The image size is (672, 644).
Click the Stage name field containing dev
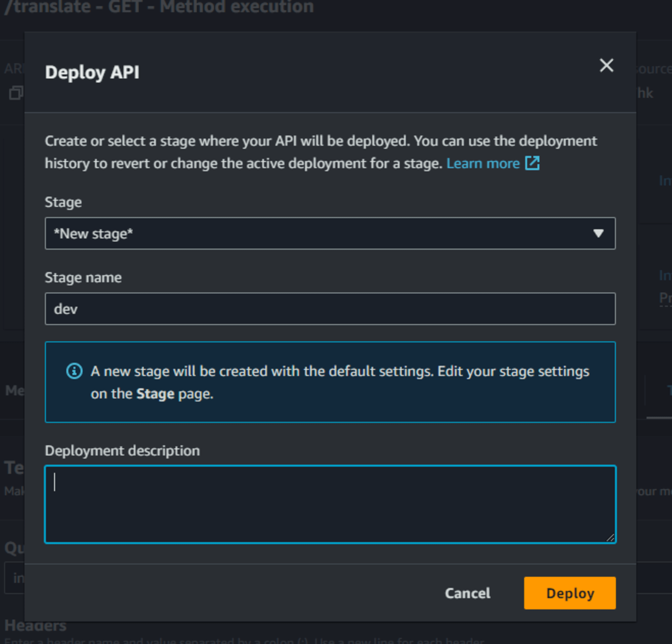pos(330,309)
